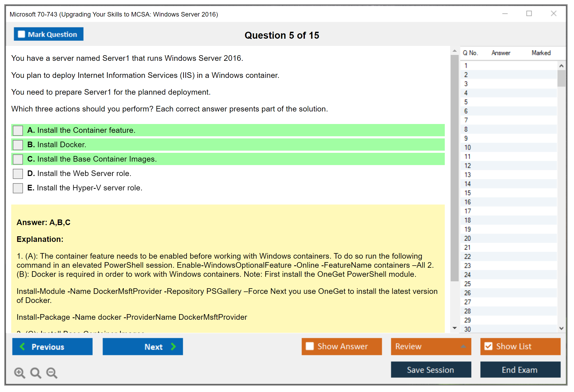This screenshot has height=392, width=574.
Task: Toggle the Mark Question checkbox
Action: point(21,34)
